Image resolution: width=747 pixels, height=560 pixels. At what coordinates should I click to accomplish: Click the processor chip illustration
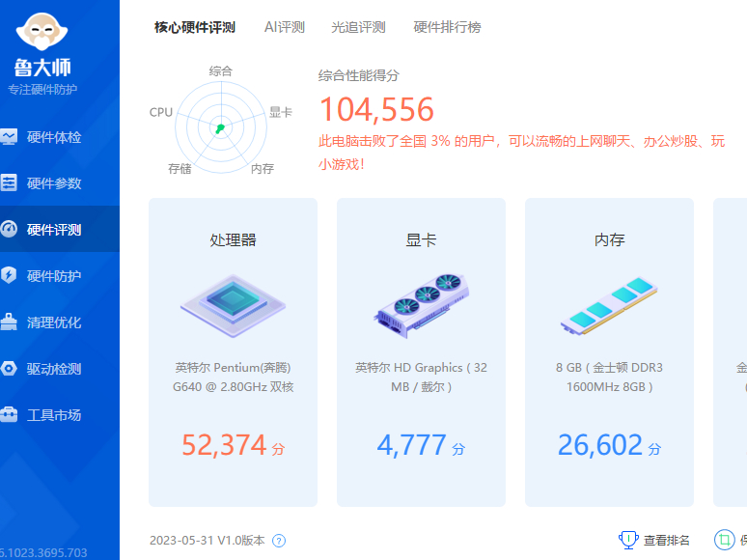pyautogui.click(x=233, y=306)
